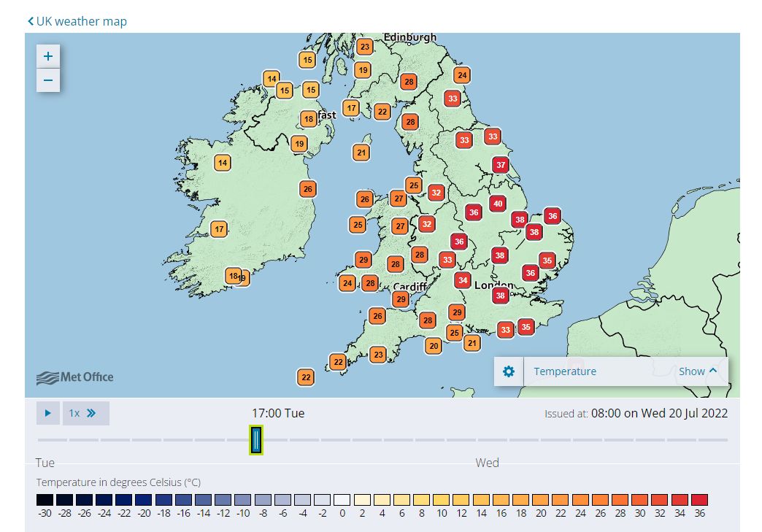Click the Edinburgh city label
762x532 pixels.
tap(409, 37)
